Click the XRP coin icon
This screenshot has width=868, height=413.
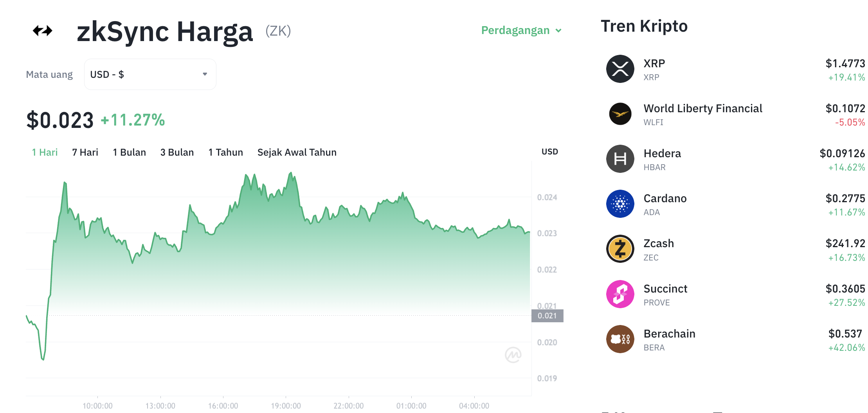[x=619, y=68]
